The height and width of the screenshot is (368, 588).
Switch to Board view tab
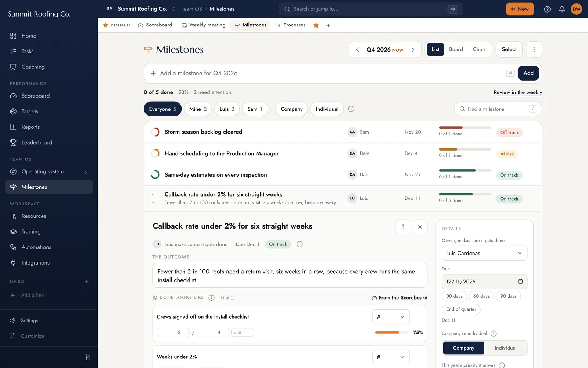click(456, 50)
